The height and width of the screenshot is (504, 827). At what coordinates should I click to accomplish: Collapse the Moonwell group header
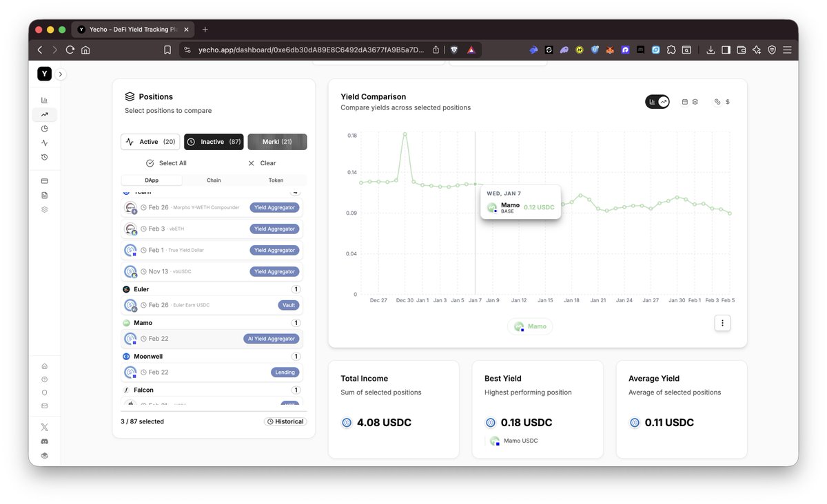click(212, 357)
